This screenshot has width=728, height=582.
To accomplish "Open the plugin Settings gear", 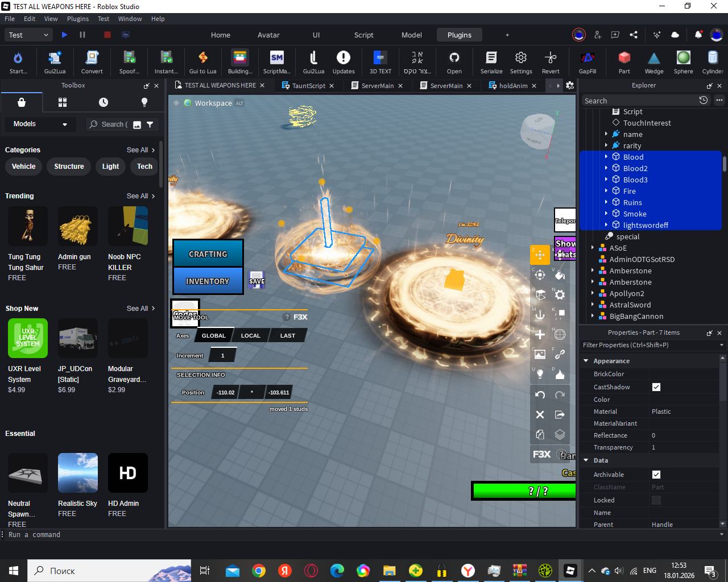I will click(521, 62).
